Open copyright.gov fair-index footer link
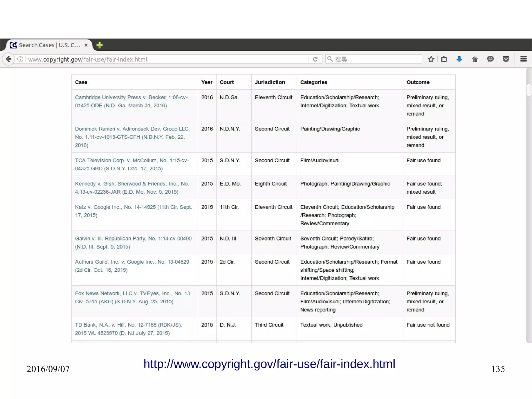Viewport: 532px width, 399px height. click(x=269, y=364)
